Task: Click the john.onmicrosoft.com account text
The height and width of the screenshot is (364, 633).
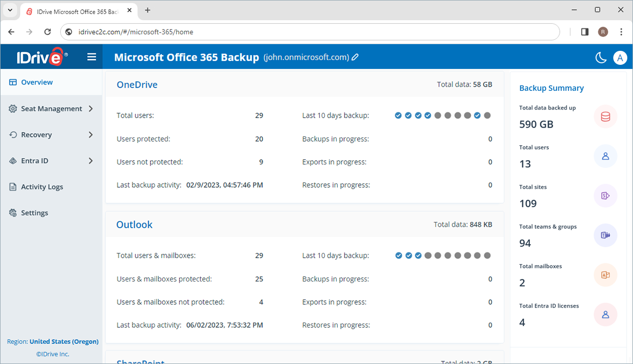Action: click(x=306, y=58)
